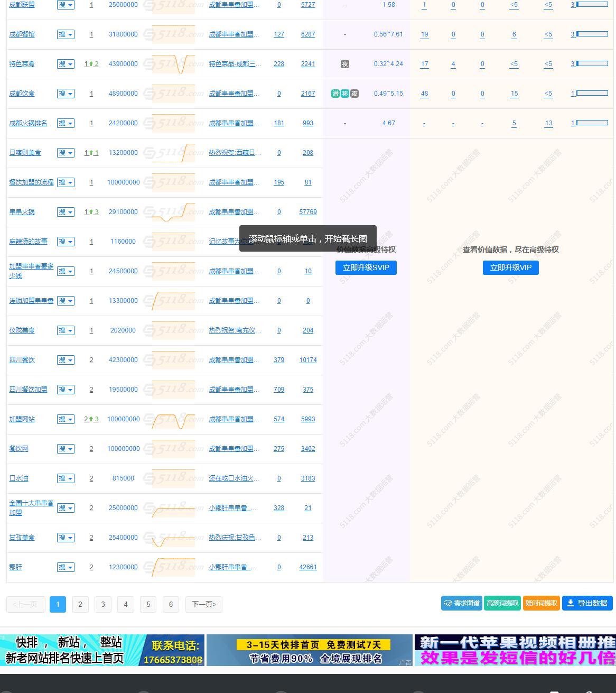The height and width of the screenshot is (693, 616).
Task: Go to page 3 of results
Action: [103, 604]
